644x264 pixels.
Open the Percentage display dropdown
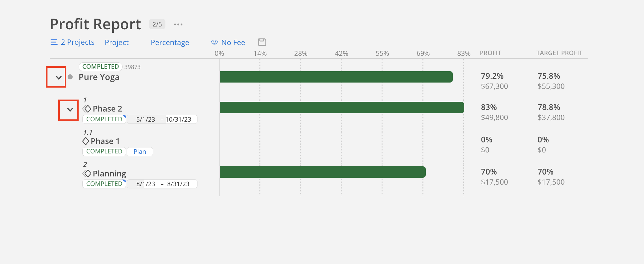(170, 42)
